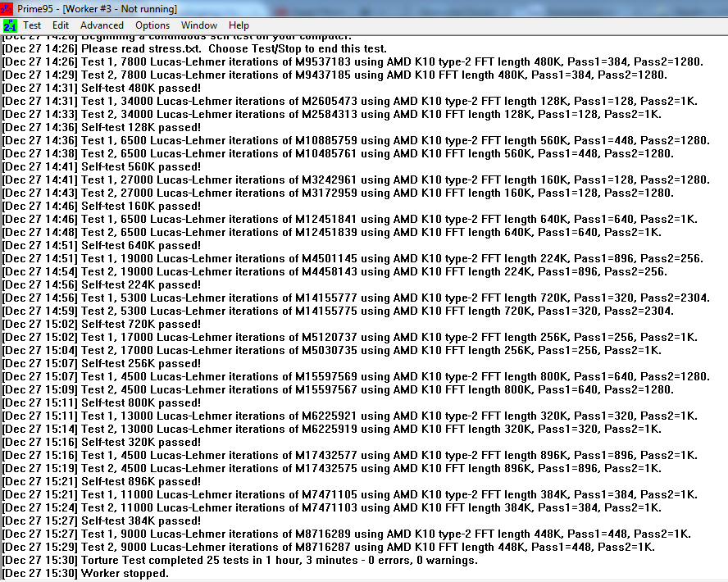Click 'Self-test 384K passed!' line

click(102, 521)
